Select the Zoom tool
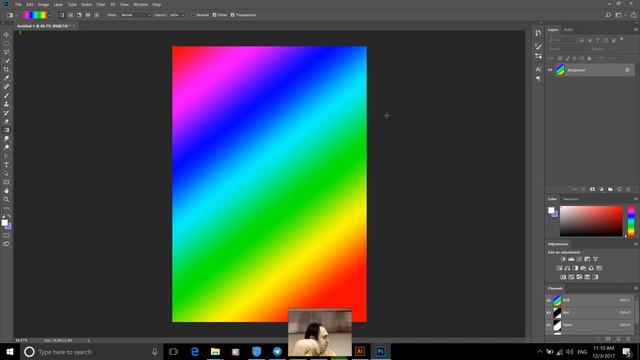The width and height of the screenshot is (640, 360). point(6,200)
